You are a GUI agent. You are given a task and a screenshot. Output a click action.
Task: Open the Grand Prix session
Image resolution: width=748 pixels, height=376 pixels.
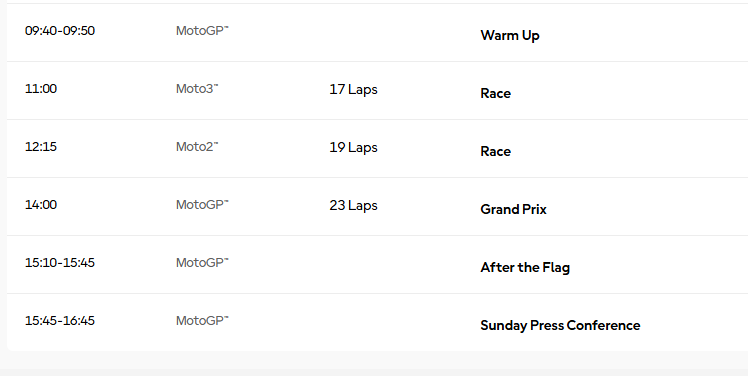513,209
